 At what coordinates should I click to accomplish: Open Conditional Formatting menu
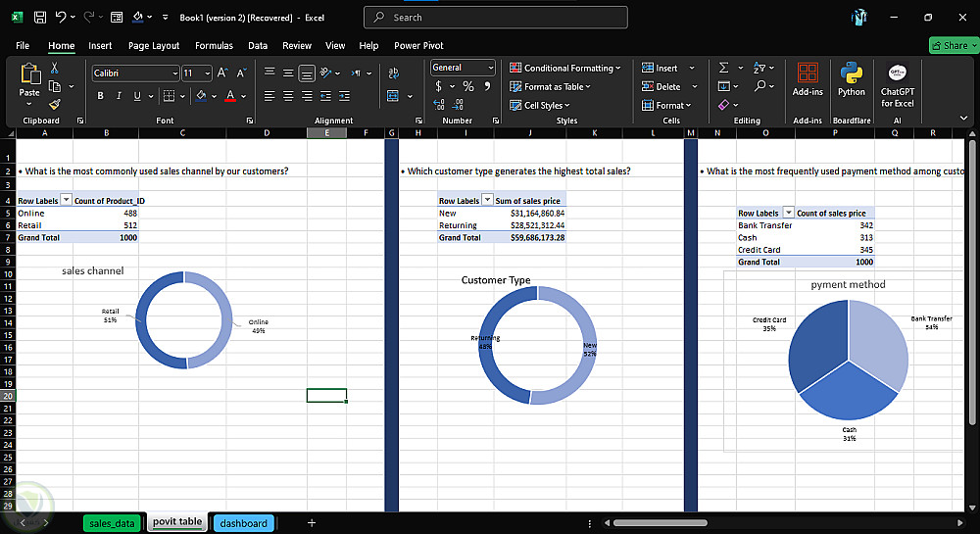click(x=565, y=68)
